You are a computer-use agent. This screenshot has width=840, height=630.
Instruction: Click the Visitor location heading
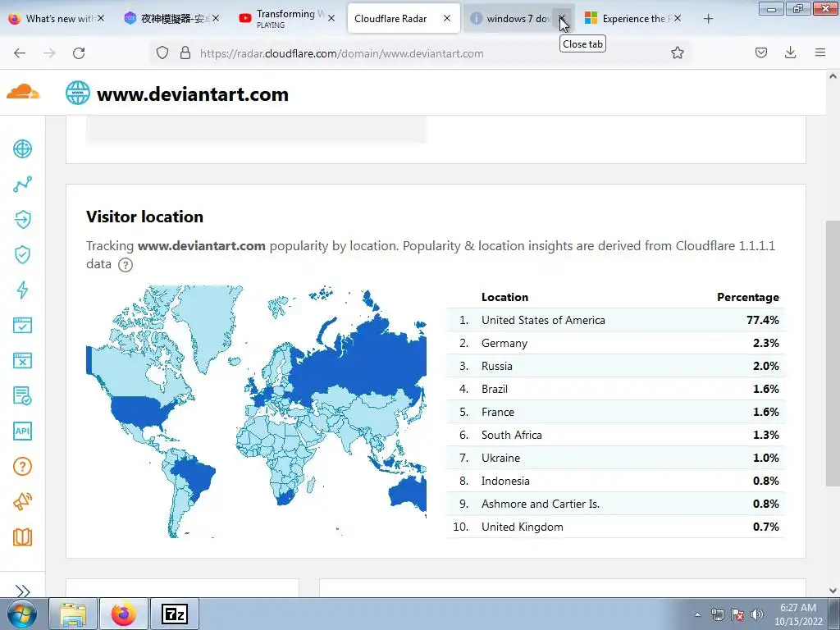(x=144, y=217)
